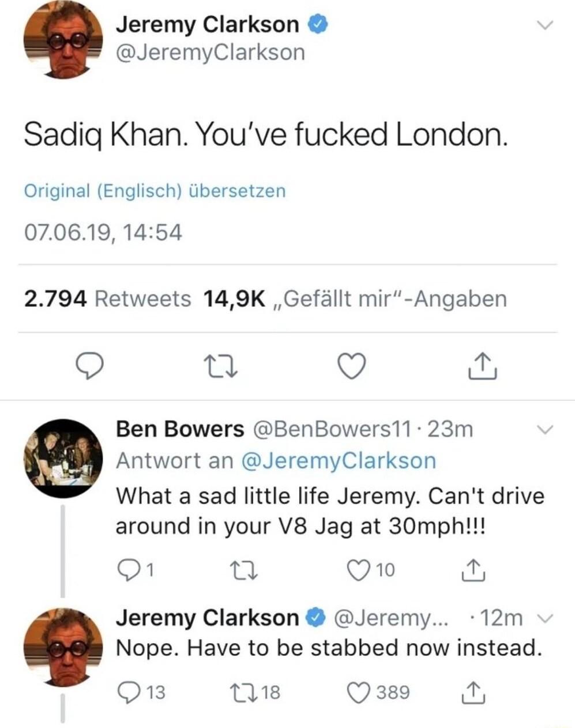The height and width of the screenshot is (728, 575).
Task: Share Jeremy Clarkson's tweet
Action: pyautogui.click(x=483, y=366)
